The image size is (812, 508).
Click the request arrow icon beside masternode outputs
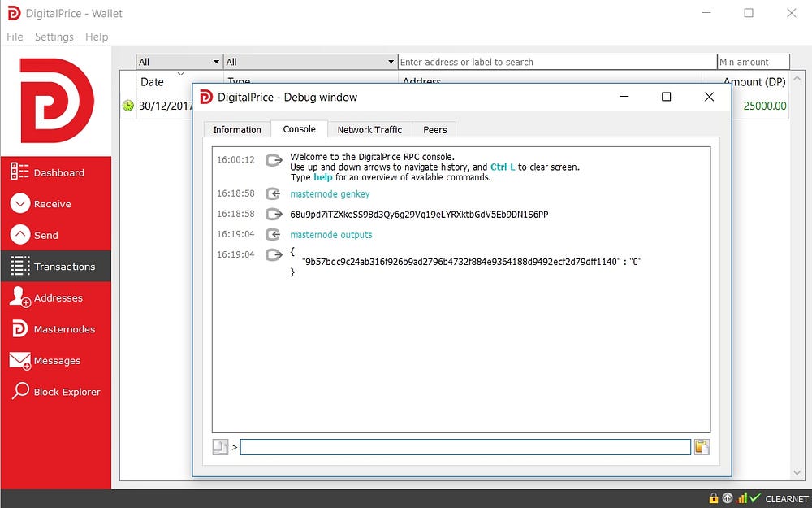coord(273,234)
